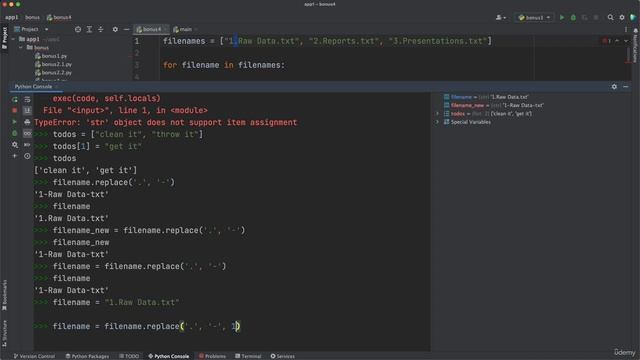
Task: Toggle scroll to end in console
Action: (27, 111)
